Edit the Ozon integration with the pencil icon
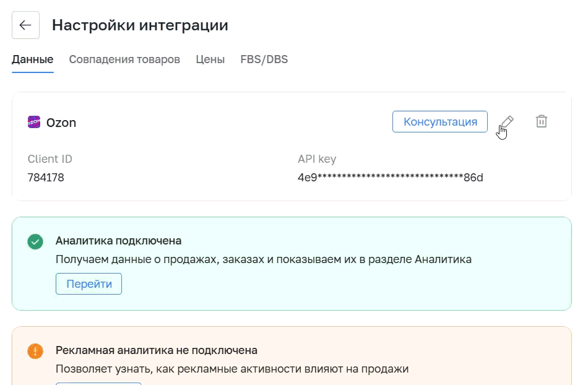Viewport: 588px width, 385px height. (x=507, y=121)
